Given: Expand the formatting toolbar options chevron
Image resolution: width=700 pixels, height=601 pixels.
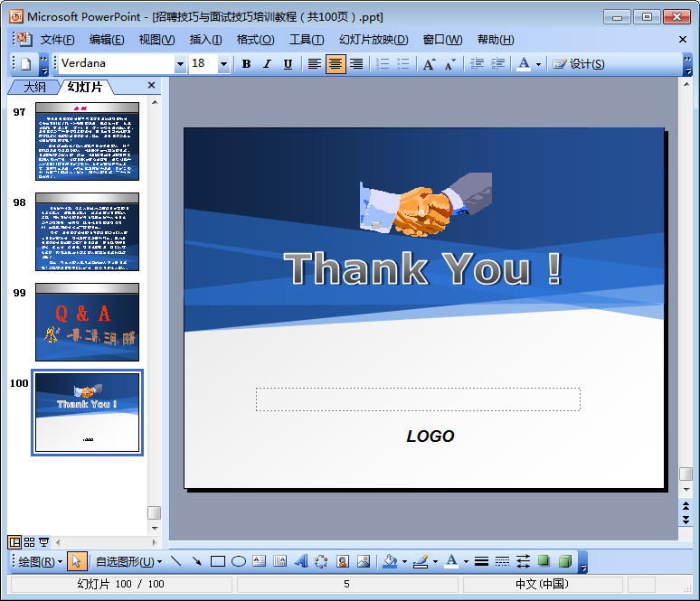Looking at the screenshot, I should click(688, 65).
